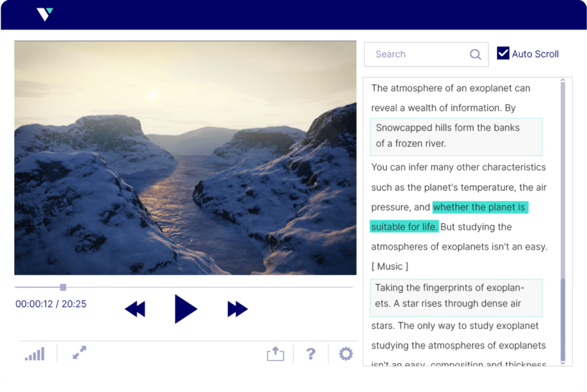The width and height of the screenshot is (587, 392).
Task: Select the rewind playback icon
Action: point(135,309)
